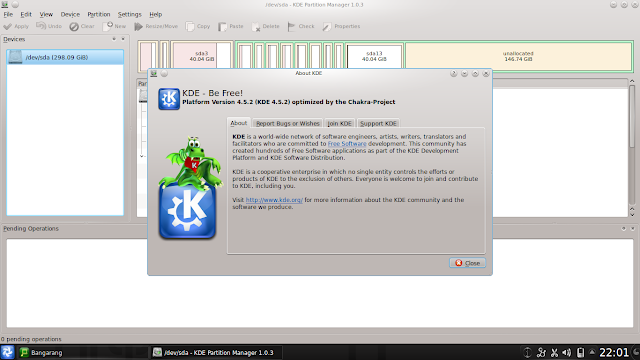640x360 pixels.
Task: Click the /dev/sda hard disk icon
Action: [x=15, y=57]
